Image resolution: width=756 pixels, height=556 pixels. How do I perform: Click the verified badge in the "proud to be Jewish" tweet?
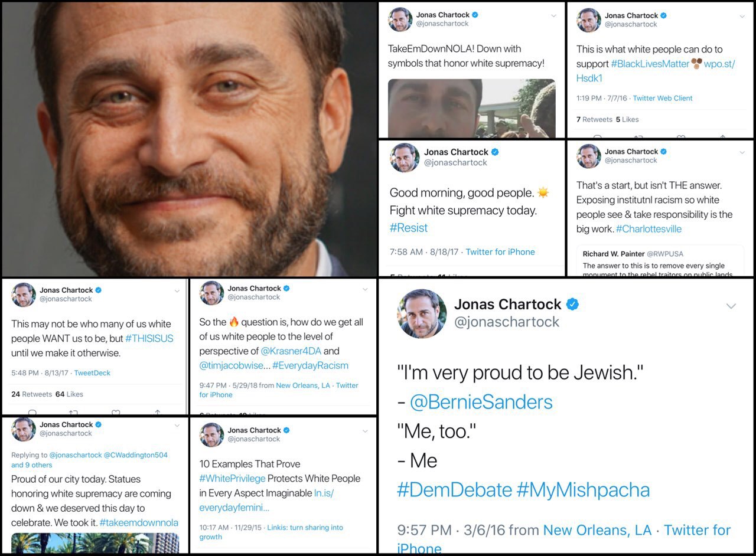(572, 305)
